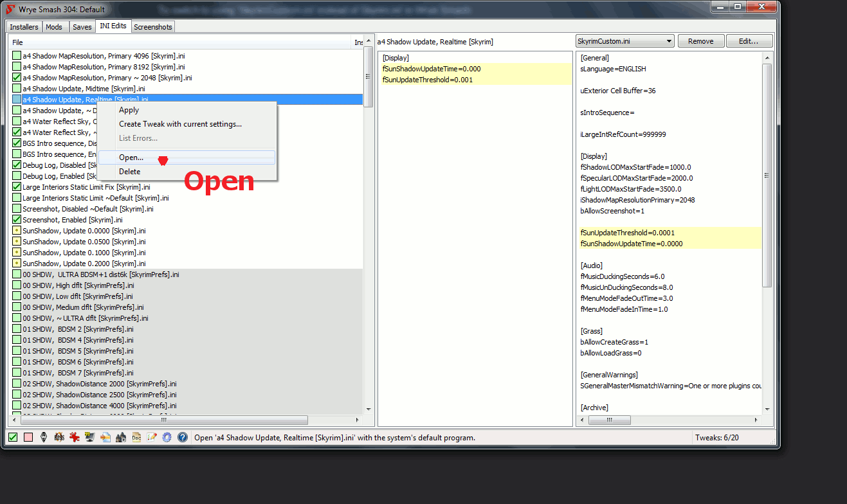Select the 00 SHDW, Low dflt row

[x=187, y=296]
